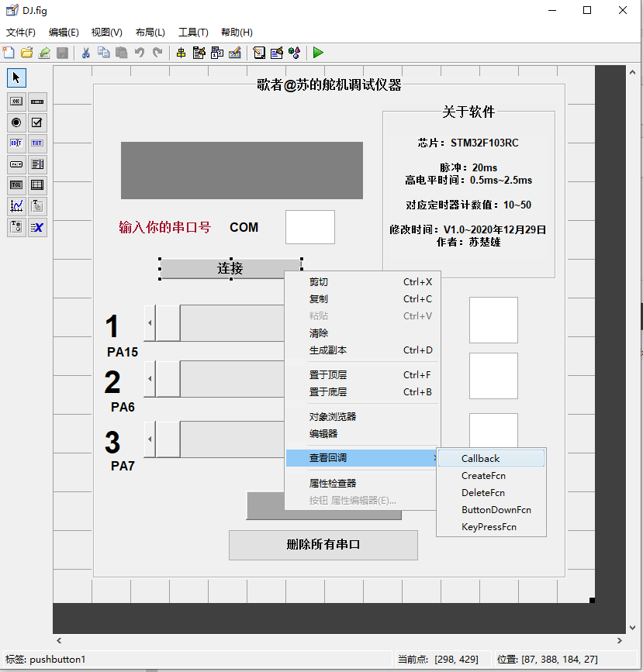Select the Static Text tool
Screen dimensions: 643x672
tap(37, 143)
